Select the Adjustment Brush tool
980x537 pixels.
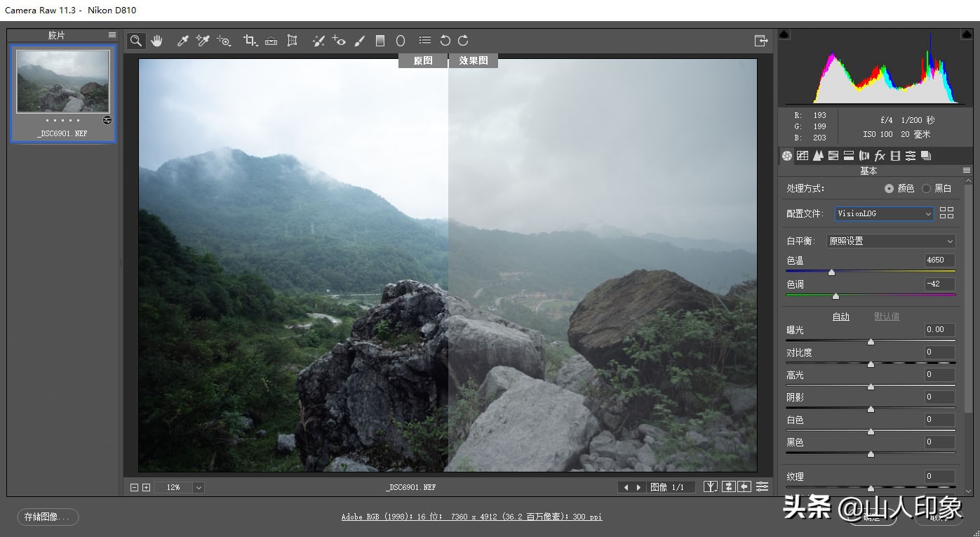tap(360, 41)
